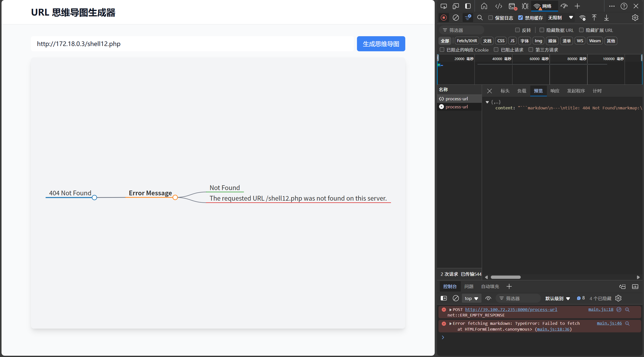Activate the inspect element picker icon

[x=444, y=6]
